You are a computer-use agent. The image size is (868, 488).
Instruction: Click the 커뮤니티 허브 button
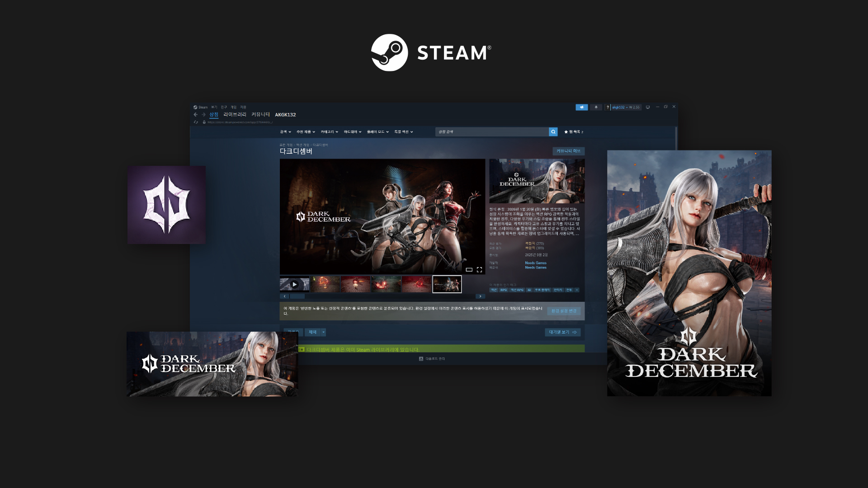pyautogui.click(x=568, y=151)
